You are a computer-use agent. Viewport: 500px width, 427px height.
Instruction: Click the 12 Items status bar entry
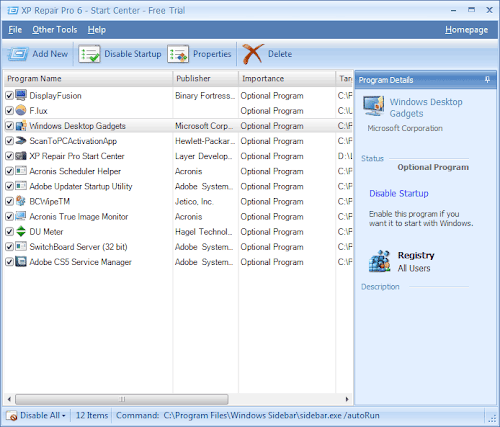(x=92, y=416)
